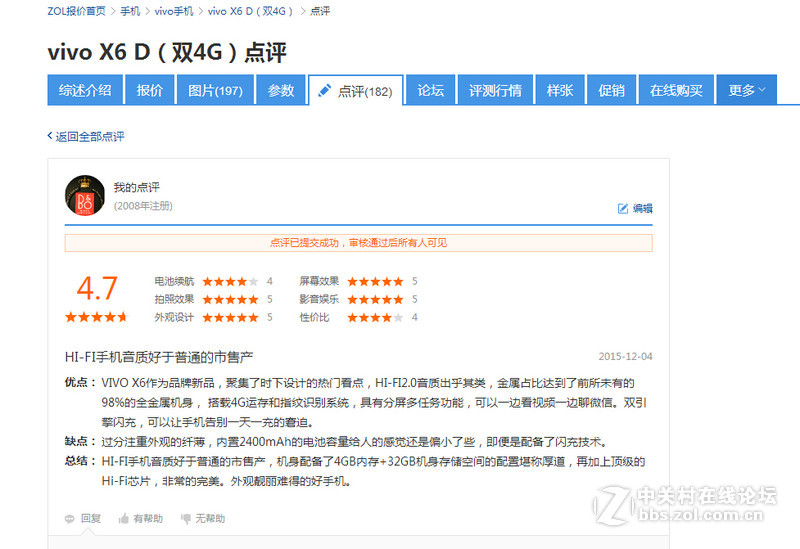Click the 屏幕效果 star rating
This screenshot has height=549, width=800.
click(x=375, y=281)
